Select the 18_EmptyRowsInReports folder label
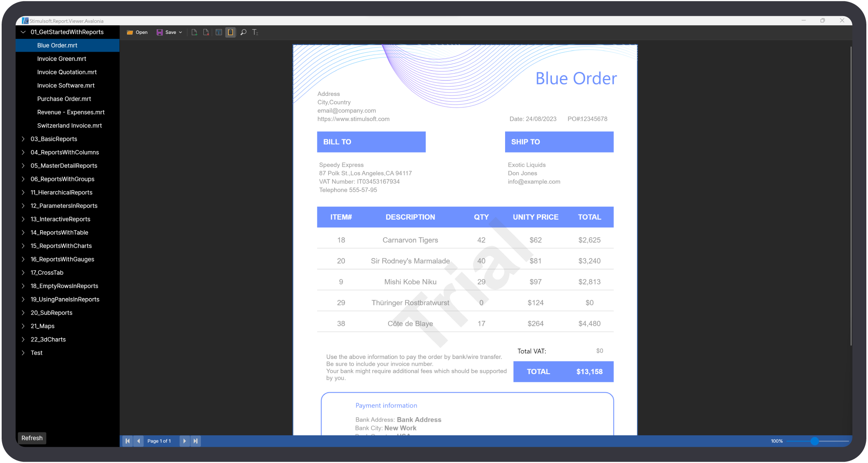 (x=64, y=286)
